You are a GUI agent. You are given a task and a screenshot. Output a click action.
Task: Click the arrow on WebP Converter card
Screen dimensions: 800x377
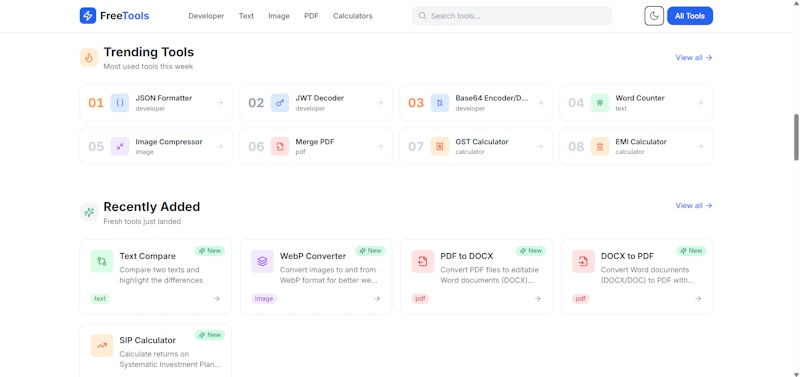coord(377,298)
